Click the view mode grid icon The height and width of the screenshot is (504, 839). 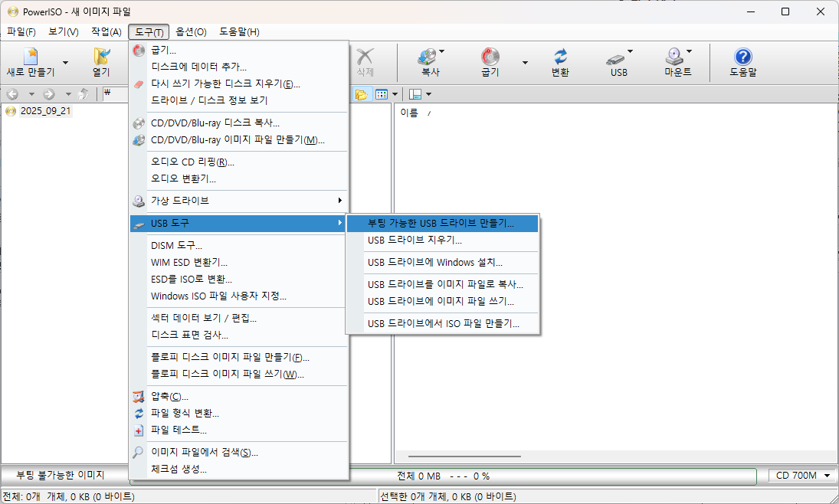(382, 95)
